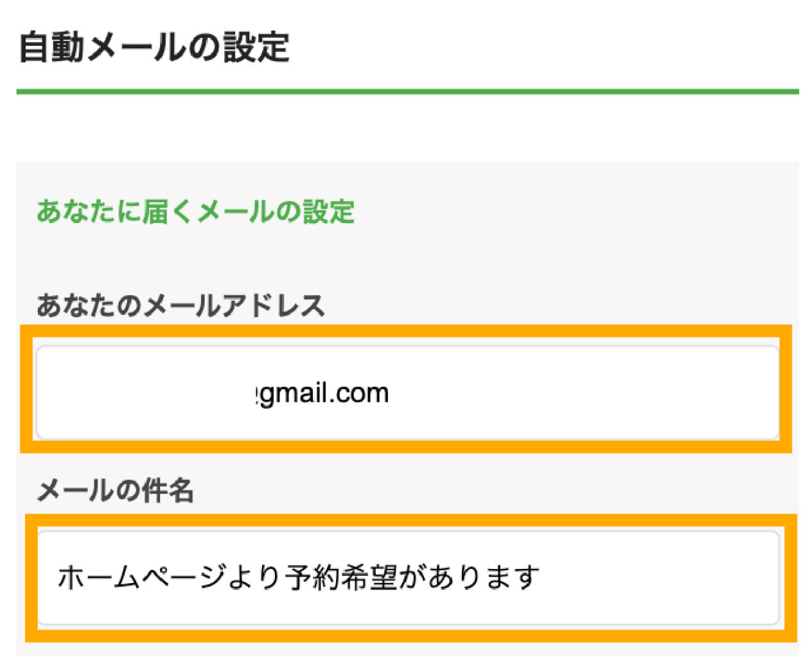Place cursor in empty space after gmail.com
Image resolution: width=812 pixels, height=657 pixels.
(578, 393)
